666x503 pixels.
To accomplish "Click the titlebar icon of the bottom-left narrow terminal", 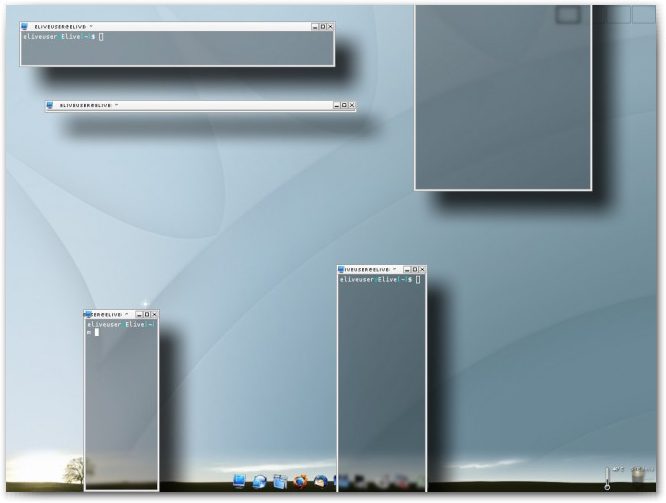I will click(89, 314).
